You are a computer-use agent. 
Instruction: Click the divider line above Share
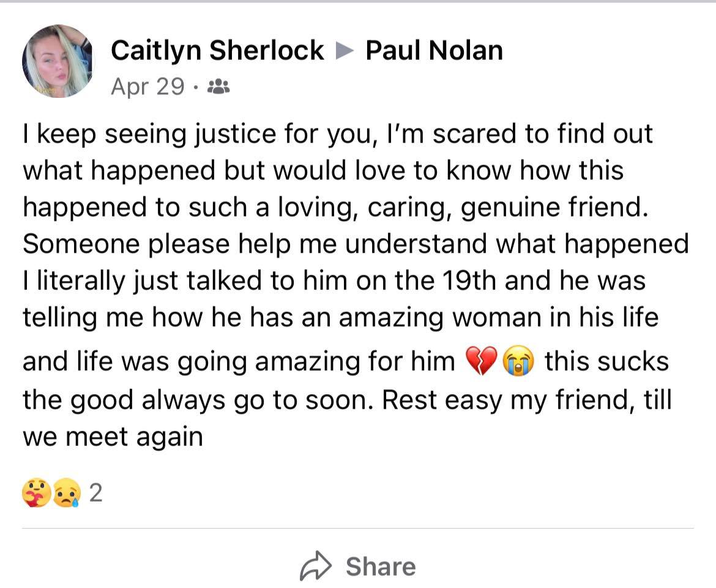pyautogui.click(x=358, y=527)
